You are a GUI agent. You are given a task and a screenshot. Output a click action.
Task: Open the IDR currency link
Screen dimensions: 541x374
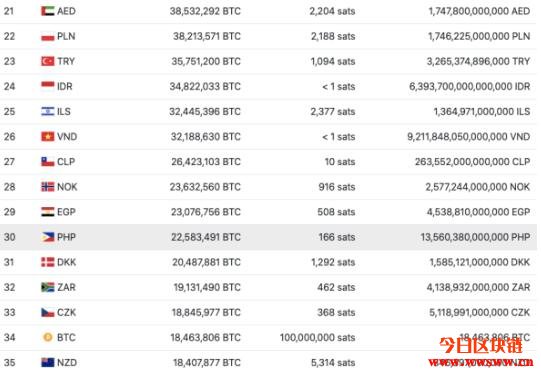[65, 86]
